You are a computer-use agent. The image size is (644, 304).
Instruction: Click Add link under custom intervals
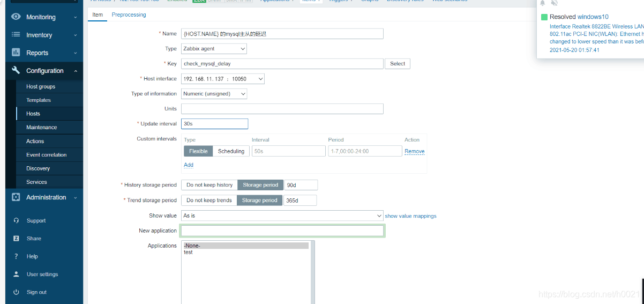tap(189, 165)
